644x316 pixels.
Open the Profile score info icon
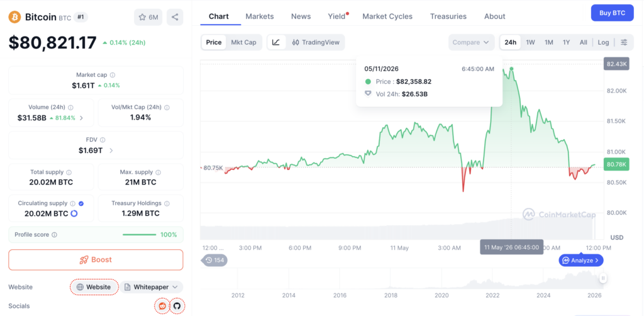click(54, 235)
